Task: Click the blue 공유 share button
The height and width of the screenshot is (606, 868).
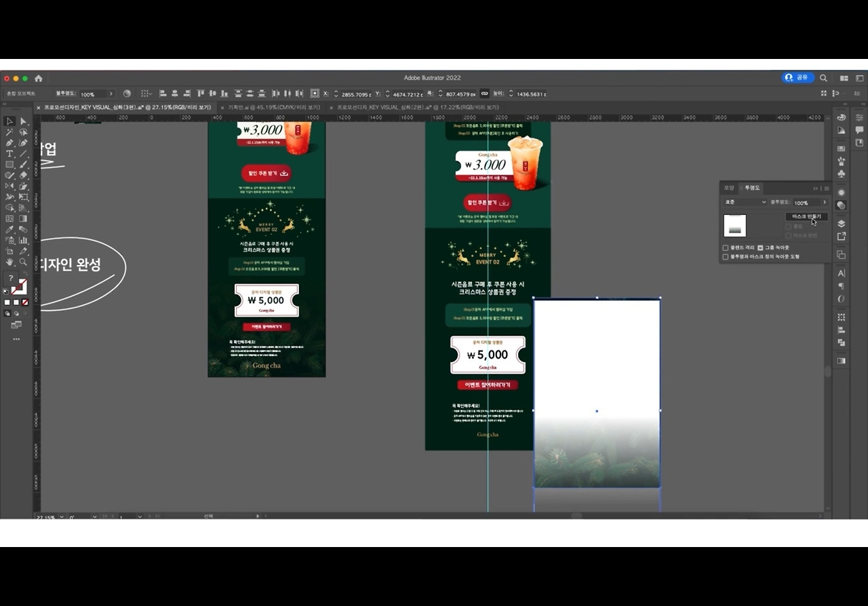Action: [797, 78]
